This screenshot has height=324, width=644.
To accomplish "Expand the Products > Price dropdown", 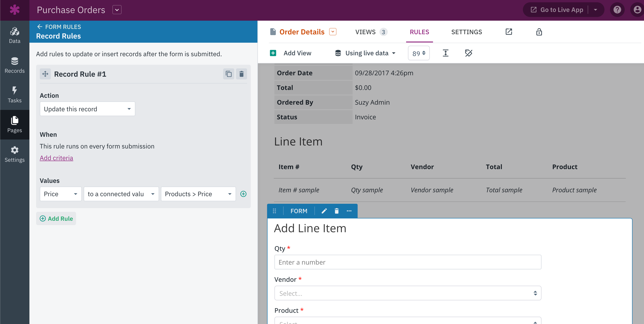I will [198, 194].
